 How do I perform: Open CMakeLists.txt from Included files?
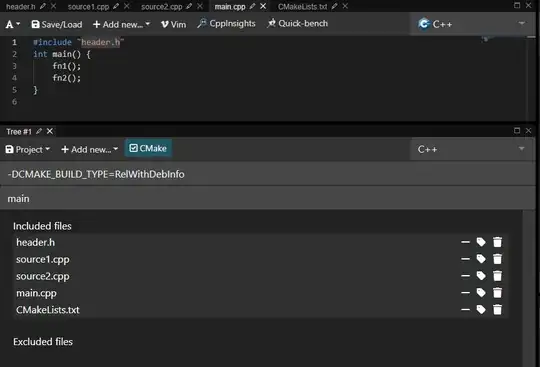[48, 310]
